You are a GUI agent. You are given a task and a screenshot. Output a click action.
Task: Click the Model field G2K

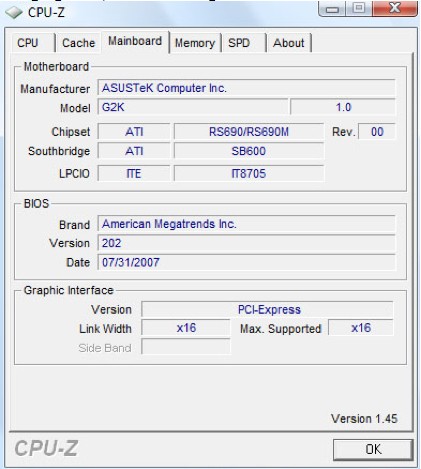(192, 107)
